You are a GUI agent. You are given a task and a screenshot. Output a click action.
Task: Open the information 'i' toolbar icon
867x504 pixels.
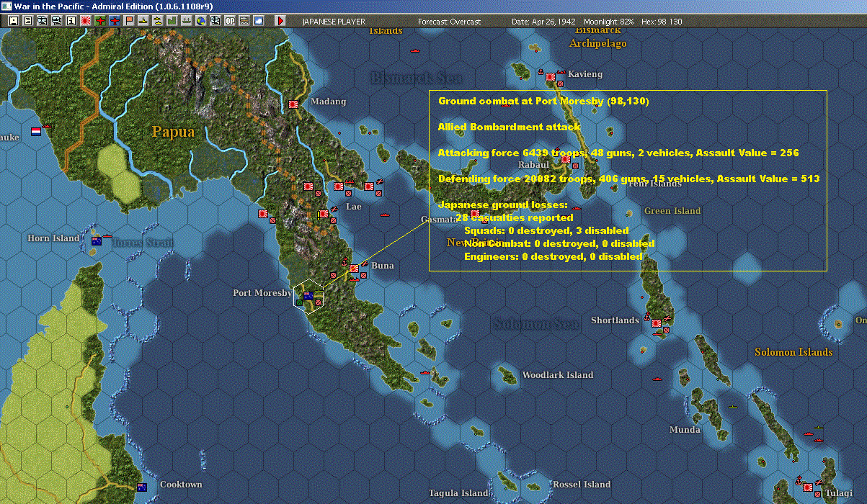71,21
